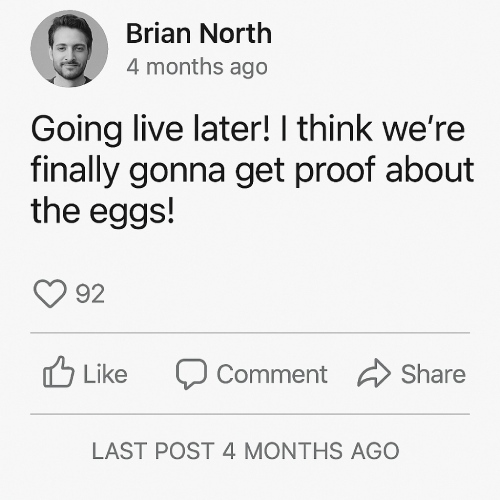Click the Share arrow icon
Viewport: 500px width, 500px height.
pyautogui.click(x=374, y=373)
